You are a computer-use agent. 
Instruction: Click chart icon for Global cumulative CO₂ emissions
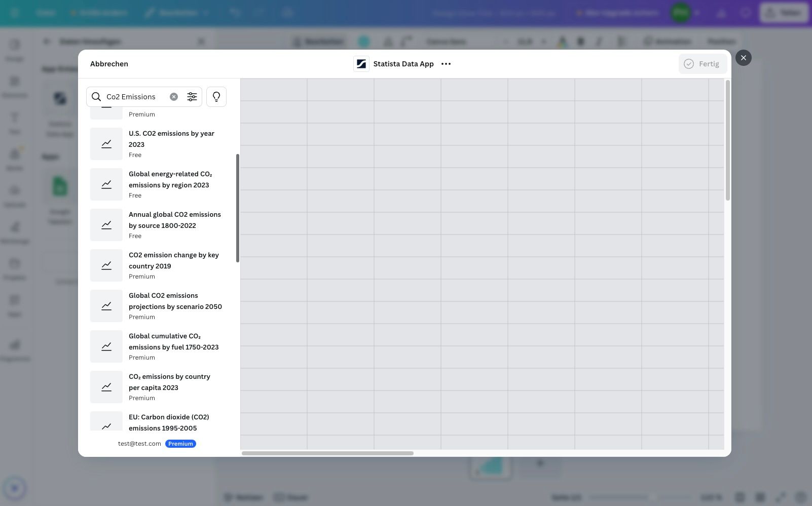click(x=106, y=346)
